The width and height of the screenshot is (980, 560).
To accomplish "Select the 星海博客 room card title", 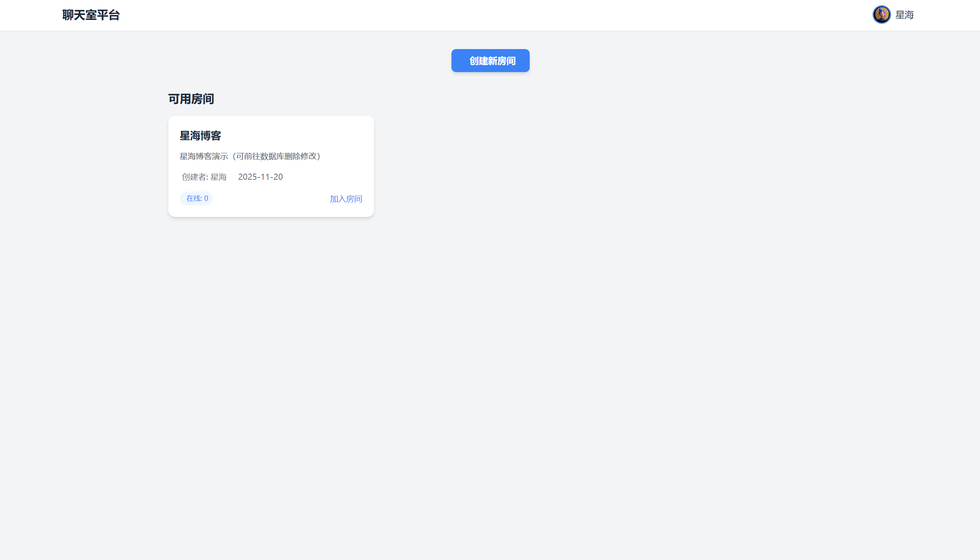I will pos(200,136).
